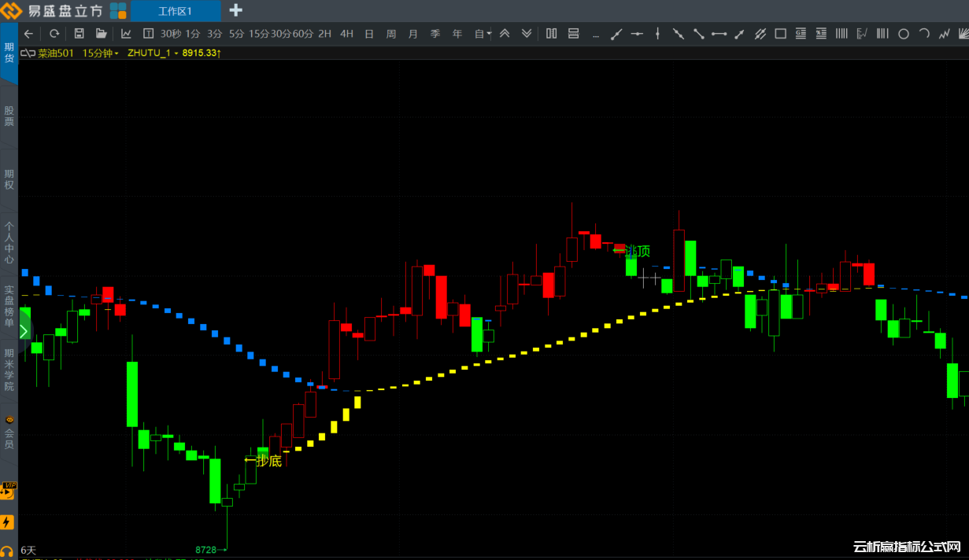Click the T quote panel icon
The image size is (969, 560).
148,34
